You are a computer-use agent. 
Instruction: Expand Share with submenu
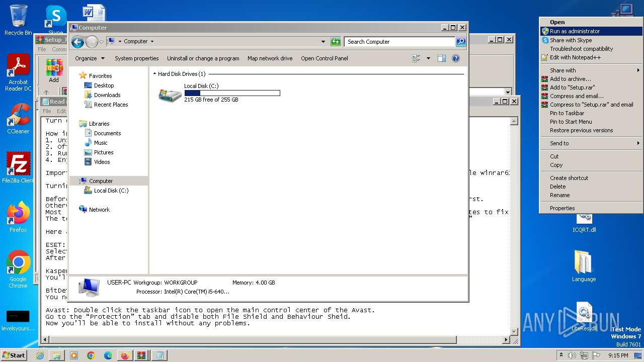pyautogui.click(x=591, y=70)
